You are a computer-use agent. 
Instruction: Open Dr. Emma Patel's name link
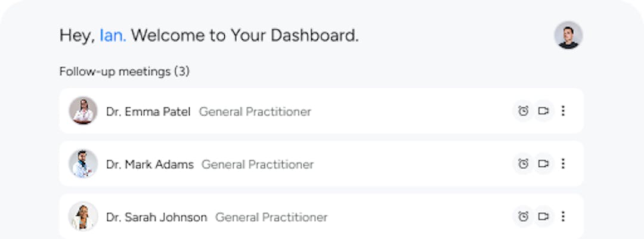tap(148, 111)
